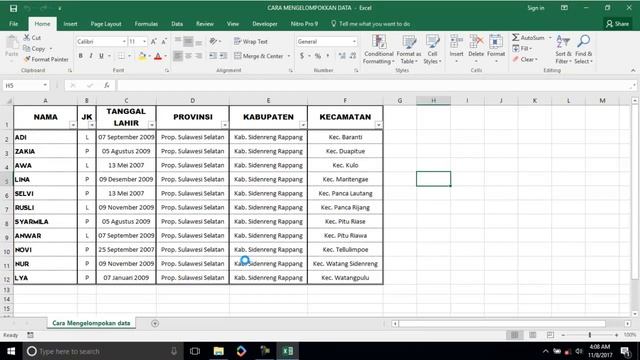Switch to the Data tab
The image size is (640, 360).
click(x=177, y=24)
